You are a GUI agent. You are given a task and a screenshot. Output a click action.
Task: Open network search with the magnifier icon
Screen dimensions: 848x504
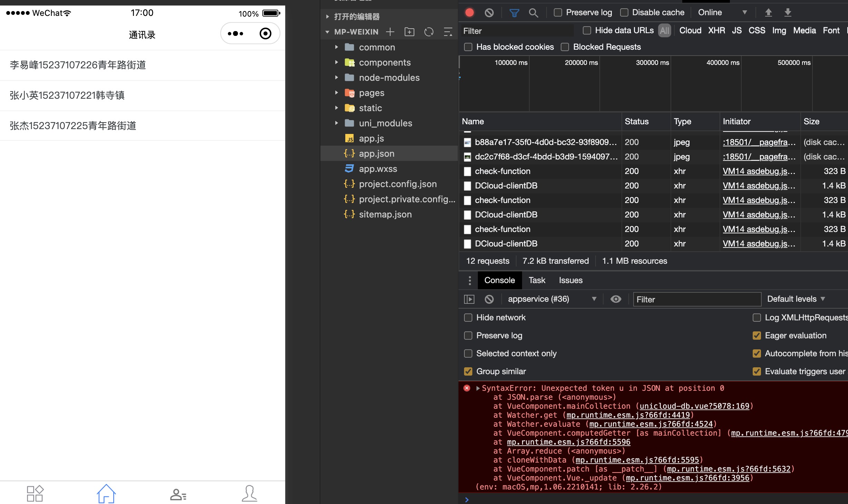coord(533,13)
